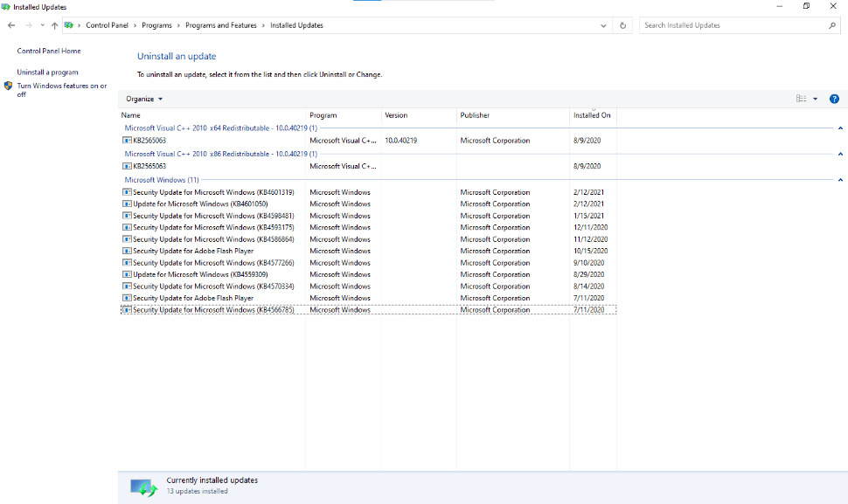Click the 12/11/2020 install date

click(591, 227)
